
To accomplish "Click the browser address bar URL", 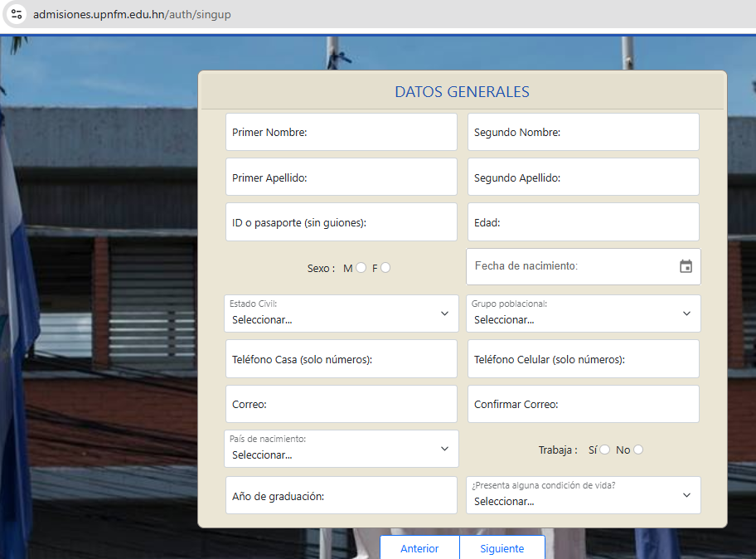I will pyautogui.click(x=132, y=14).
